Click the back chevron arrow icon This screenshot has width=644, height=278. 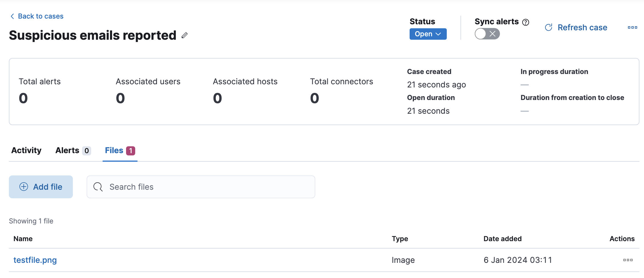click(12, 16)
